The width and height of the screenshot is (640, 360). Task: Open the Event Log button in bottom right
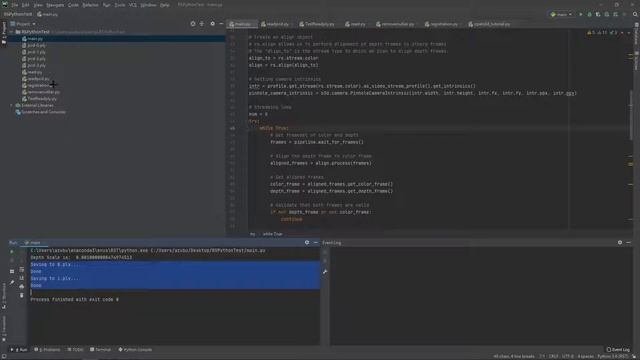618,350
